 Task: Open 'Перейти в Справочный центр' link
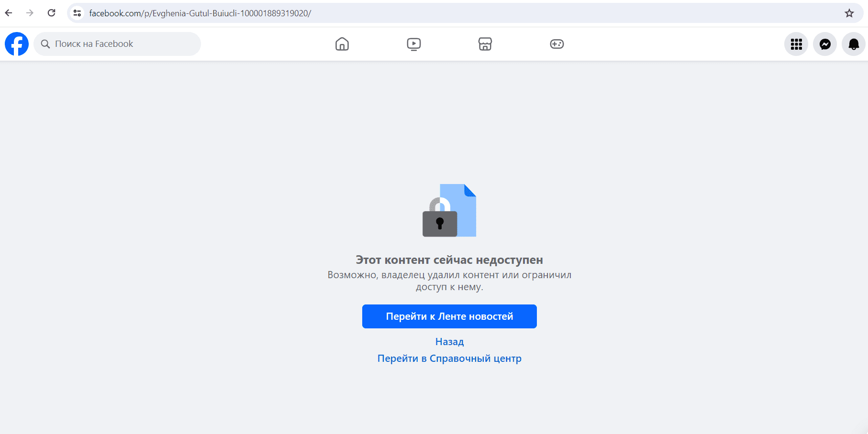(x=449, y=358)
